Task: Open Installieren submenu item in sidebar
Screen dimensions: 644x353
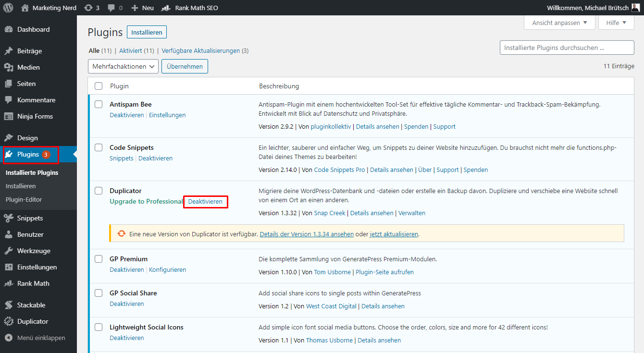Action: pyautogui.click(x=21, y=186)
